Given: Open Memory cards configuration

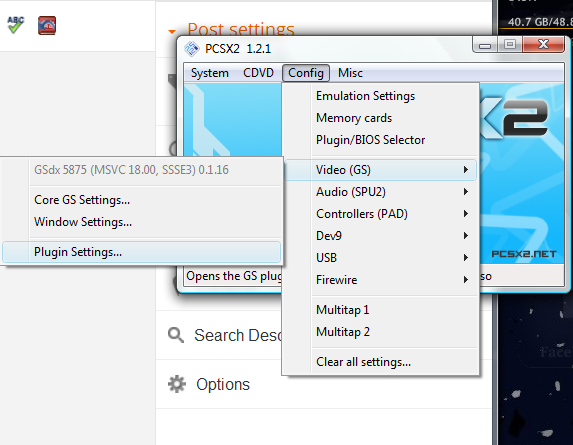Looking at the screenshot, I should pyautogui.click(x=380, y=118).
